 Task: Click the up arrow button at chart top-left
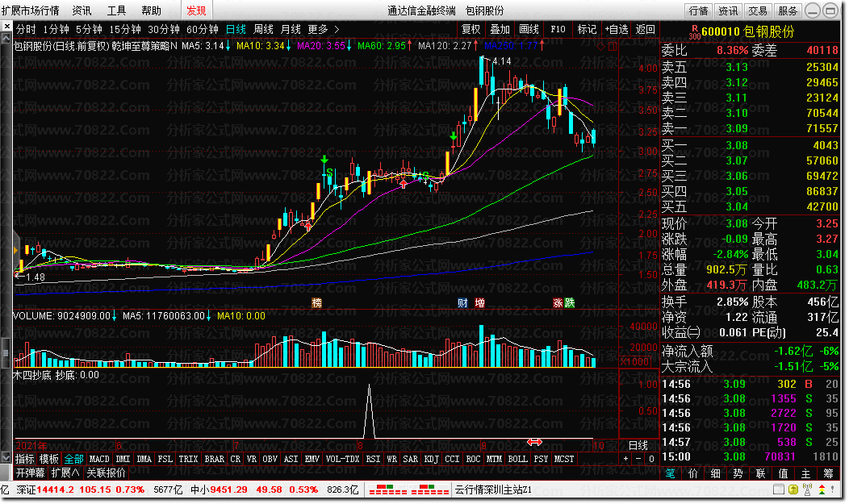point(6,39)
